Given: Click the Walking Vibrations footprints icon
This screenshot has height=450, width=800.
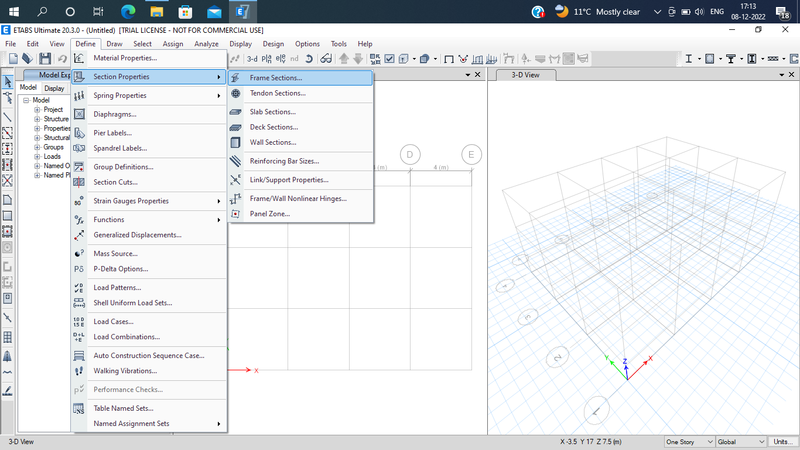Looking at the screenshot, I should (79, 371).
